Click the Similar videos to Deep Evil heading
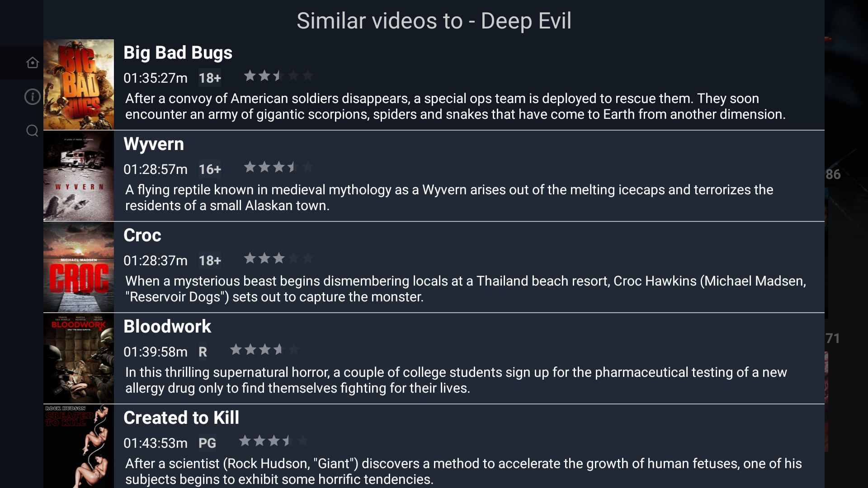This screenshot has width=868, height=488. tap(434, 20)
